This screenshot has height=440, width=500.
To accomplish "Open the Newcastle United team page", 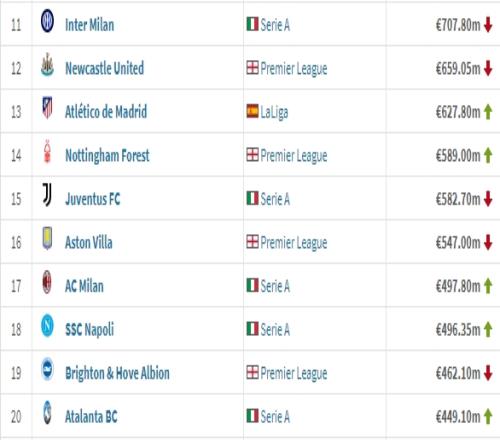I will click(x=105, y=68).
